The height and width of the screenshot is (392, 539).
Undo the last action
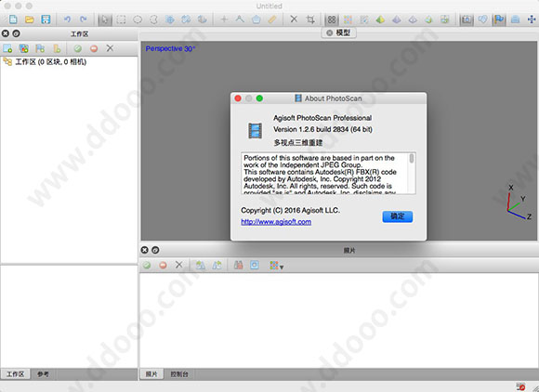point(67,20)
